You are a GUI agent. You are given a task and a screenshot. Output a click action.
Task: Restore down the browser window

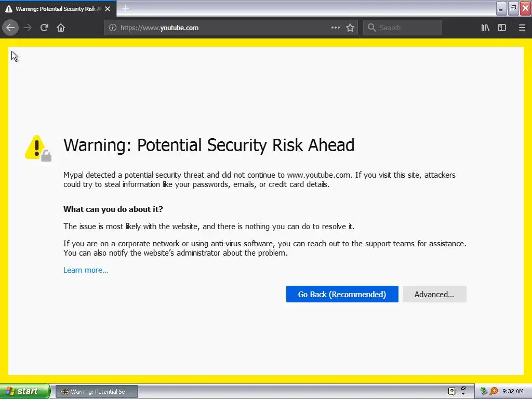click(x=513, y=8)
